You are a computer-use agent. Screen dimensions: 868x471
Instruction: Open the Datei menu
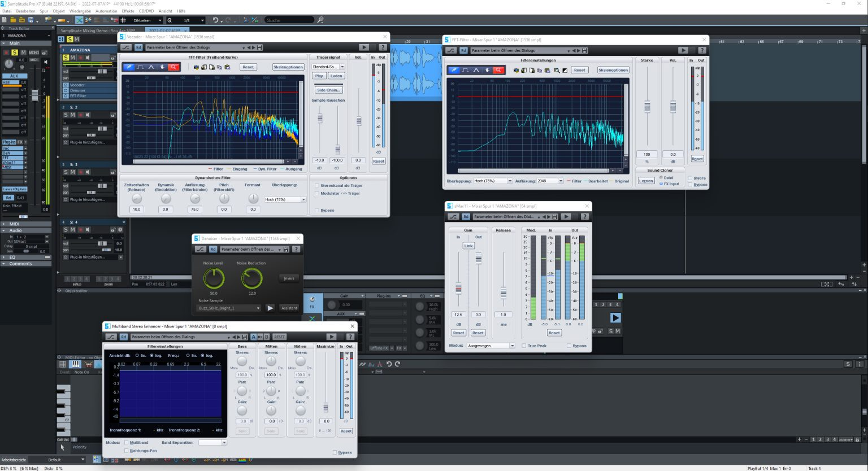pos(7,11)
